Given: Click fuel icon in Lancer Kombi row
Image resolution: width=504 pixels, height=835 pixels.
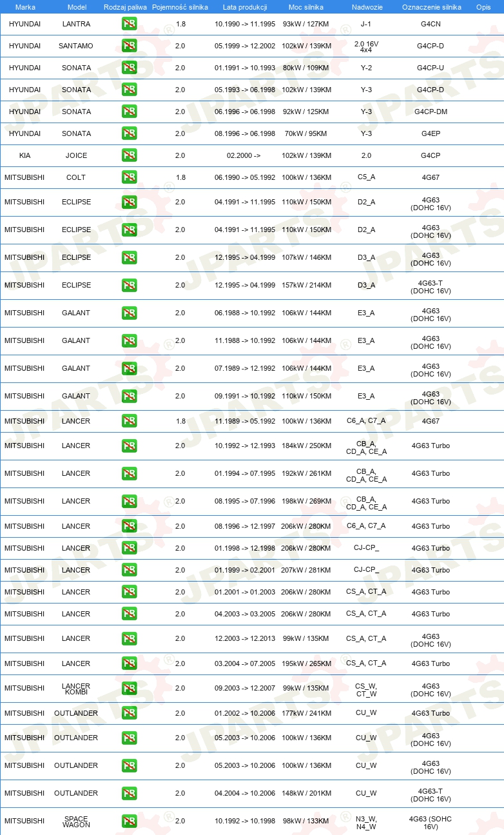Looking at the screenshot, I should pos(129,688).
